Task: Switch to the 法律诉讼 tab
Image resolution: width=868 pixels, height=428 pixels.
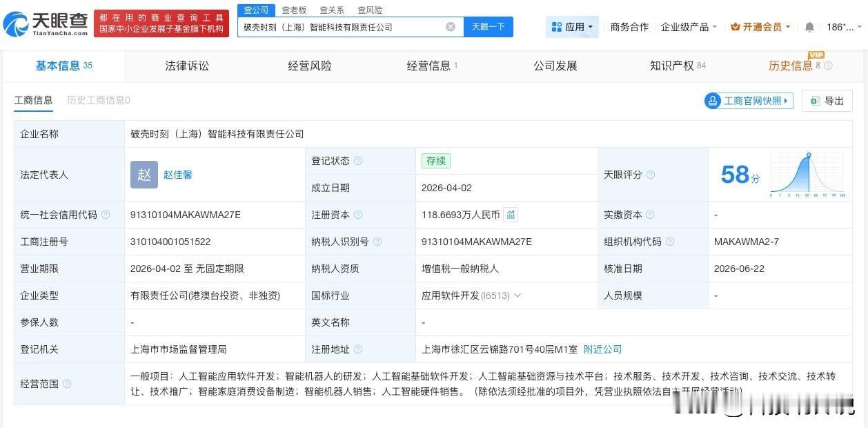Action: pyautogui.click(x=187, y=66)
